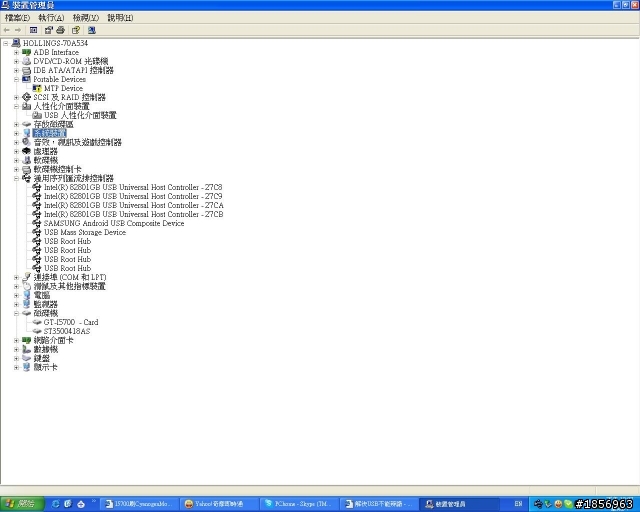Viewport: 640px width, 512px height.
Task: Select USB 人性化介面裝置 device
Action: [80, 116]
